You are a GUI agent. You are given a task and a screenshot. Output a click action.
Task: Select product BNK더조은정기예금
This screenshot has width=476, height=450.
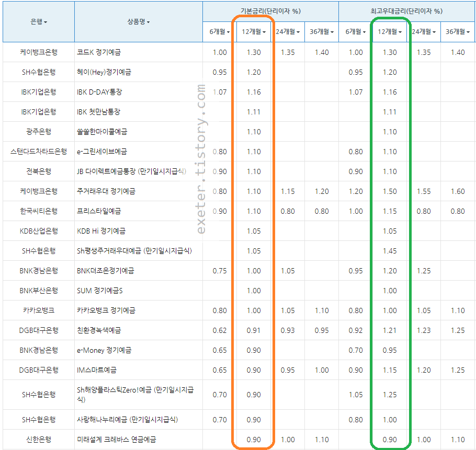click(105, 271)
